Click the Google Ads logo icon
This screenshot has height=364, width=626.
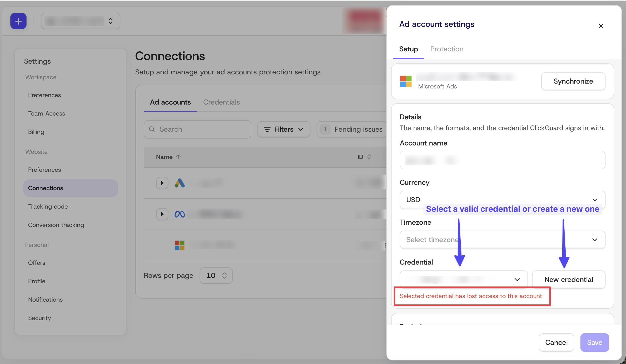[179, 183]
